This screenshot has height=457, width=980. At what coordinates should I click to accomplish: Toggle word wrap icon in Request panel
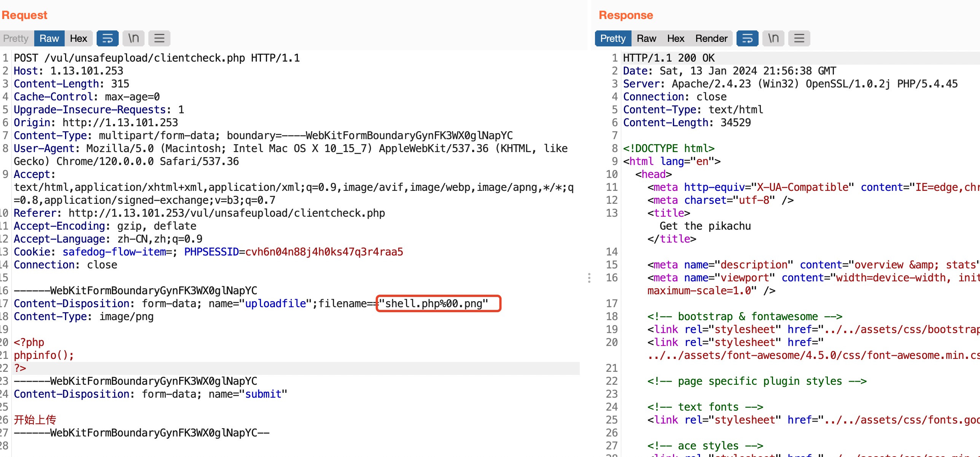107,38
